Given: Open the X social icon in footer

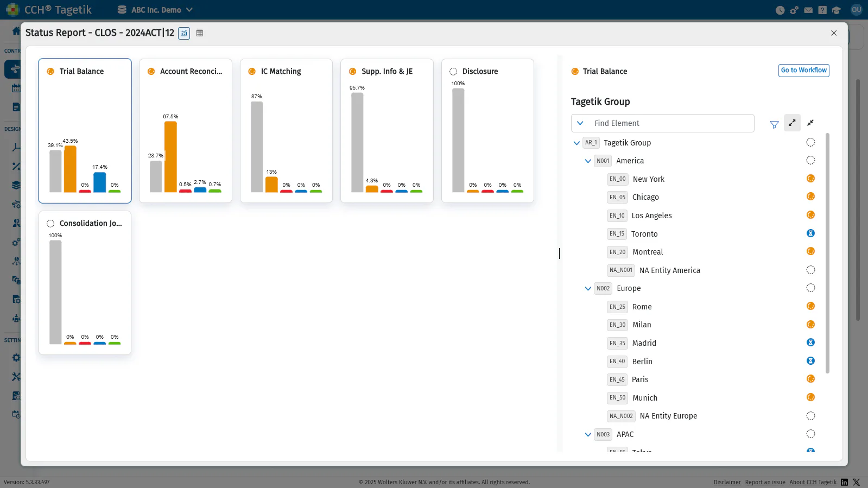Looking at the screenshot, I should (856, 482).
